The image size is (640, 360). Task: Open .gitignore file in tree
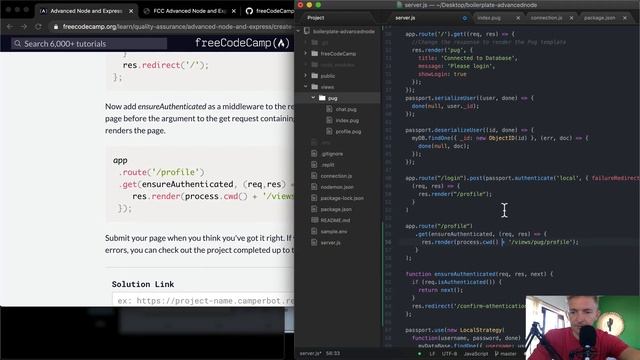pyautogui.click(x=331, y=154)
